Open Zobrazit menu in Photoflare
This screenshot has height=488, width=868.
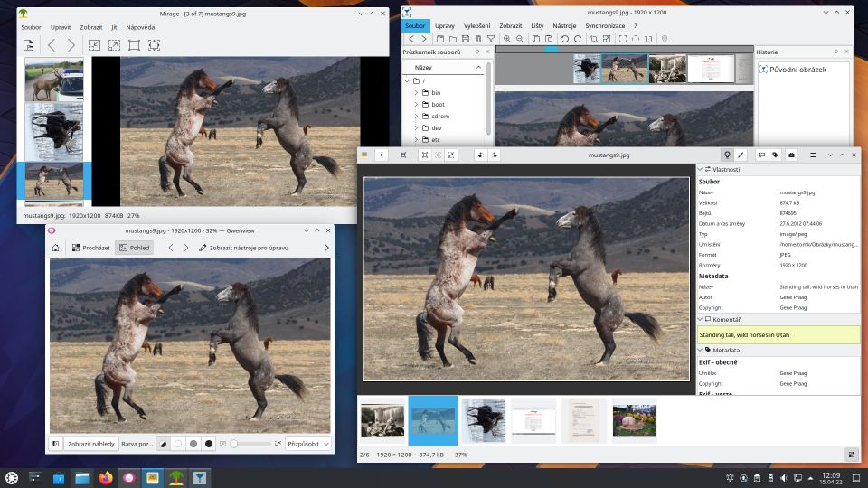click(510, 25)
